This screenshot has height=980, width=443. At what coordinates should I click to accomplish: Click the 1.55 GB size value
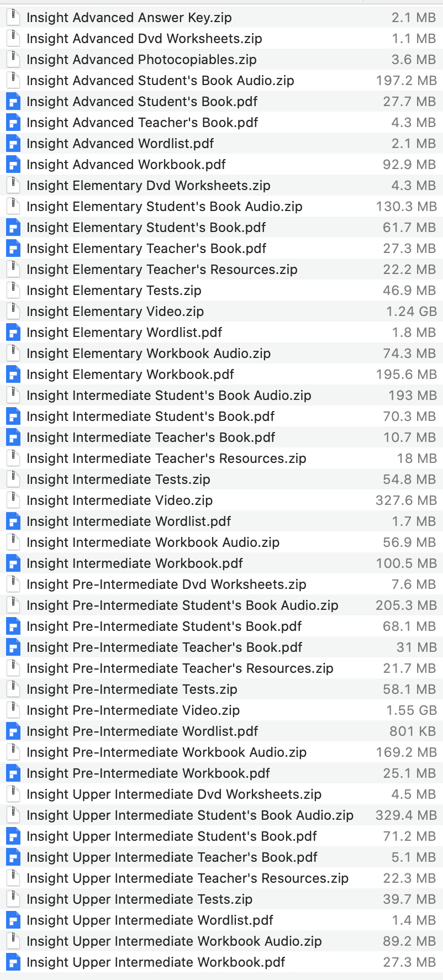412,710
